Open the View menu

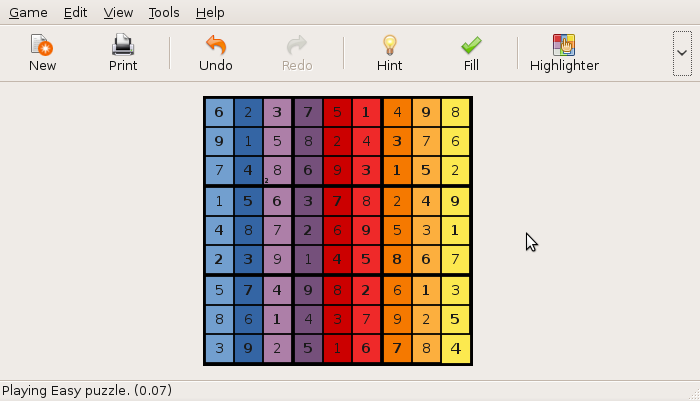118,13
